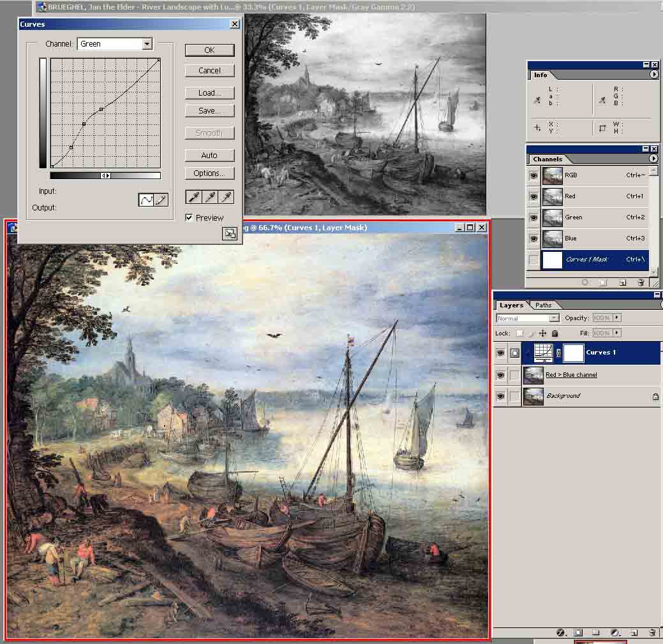
Task: Hide the Background layer visibility eye
Action: pos(501,396)
